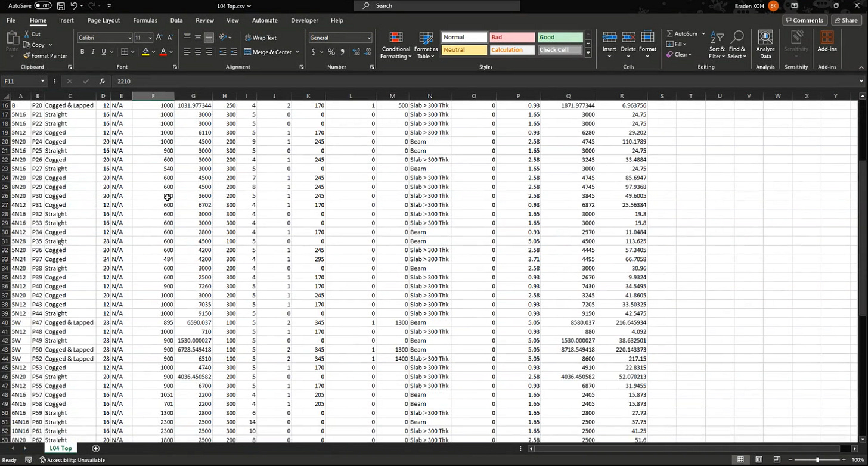Switch to the Formulas tab
The height and width of the screenshot is (466, 868).
pos(145,20)
